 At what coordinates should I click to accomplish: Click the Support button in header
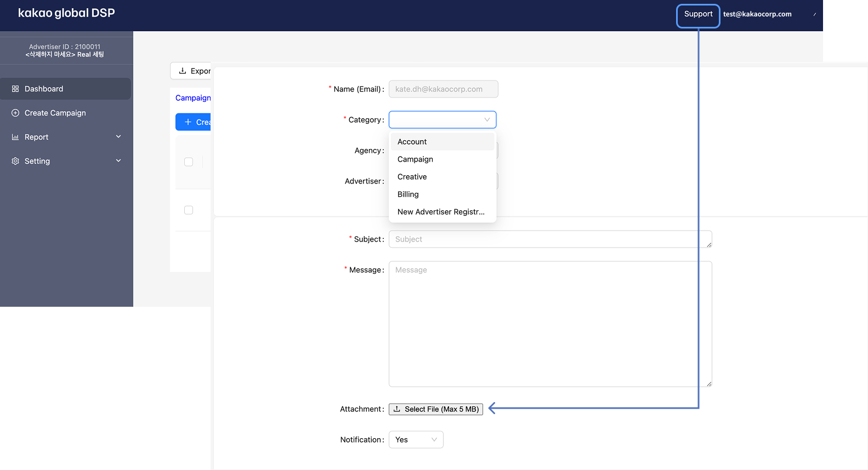pos(698,15)
